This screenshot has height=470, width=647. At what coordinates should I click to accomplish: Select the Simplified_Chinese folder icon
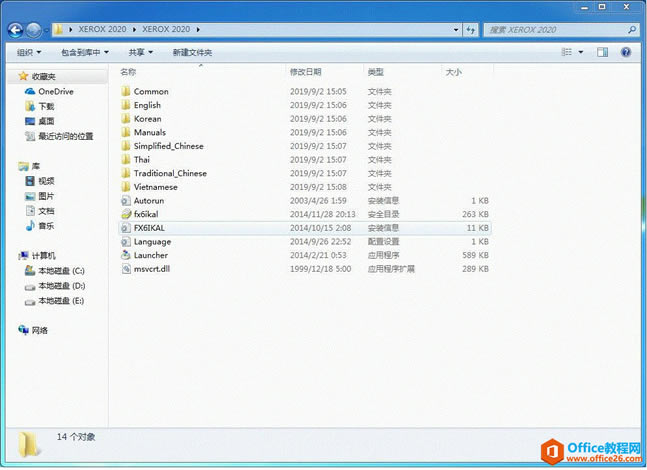point(126,146)
